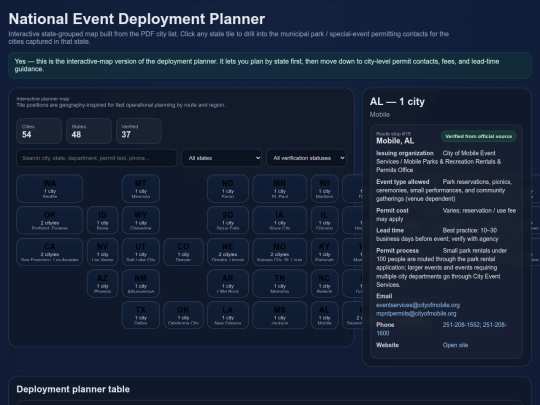Select the MN state tile

pyautogui.click(x=280, y=188)
